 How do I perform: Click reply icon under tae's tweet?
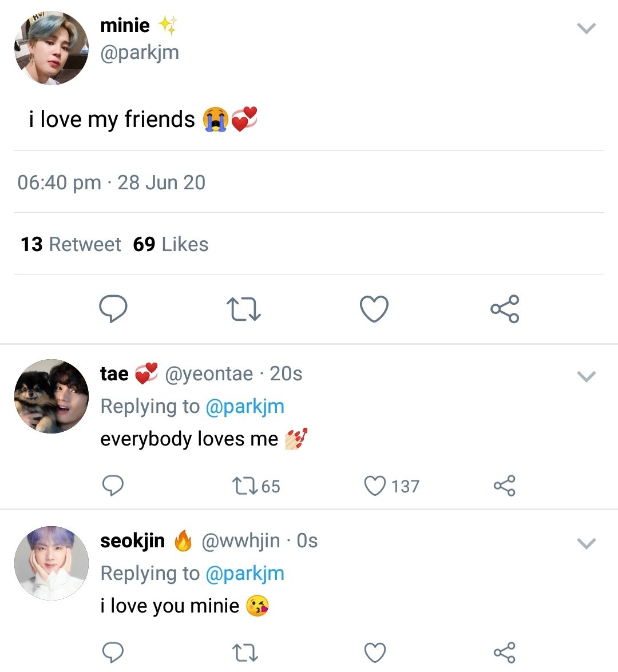(x=113, y=486)
